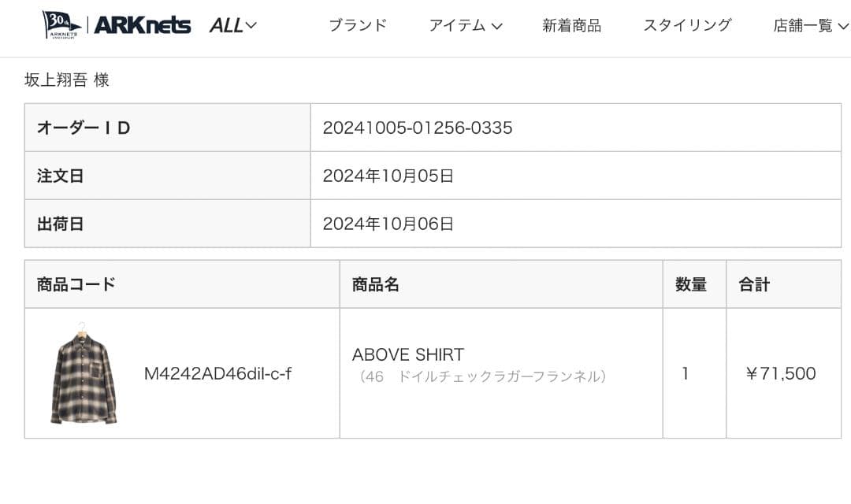Click the 出荷日 shipping date value

point(390,223)
